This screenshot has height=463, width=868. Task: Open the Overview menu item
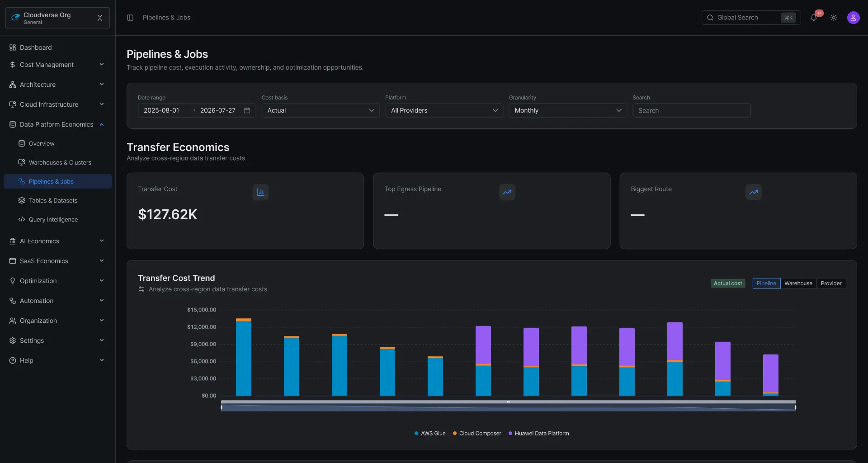[58, 143]
